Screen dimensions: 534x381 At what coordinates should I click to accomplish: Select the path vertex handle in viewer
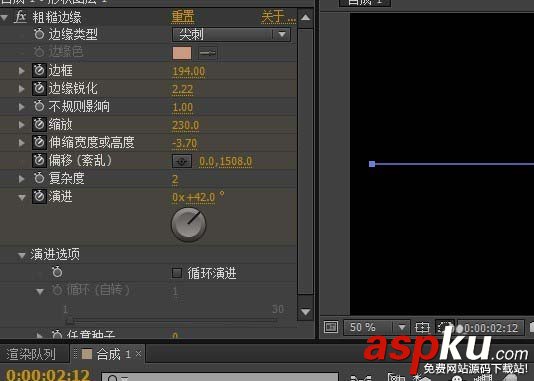pyautogui.click(x=372, y=164)
